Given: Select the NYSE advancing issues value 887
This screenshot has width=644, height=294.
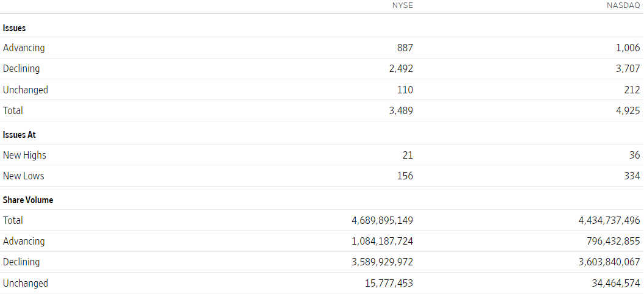Looking at the screenshot, I should click(405, 48).
